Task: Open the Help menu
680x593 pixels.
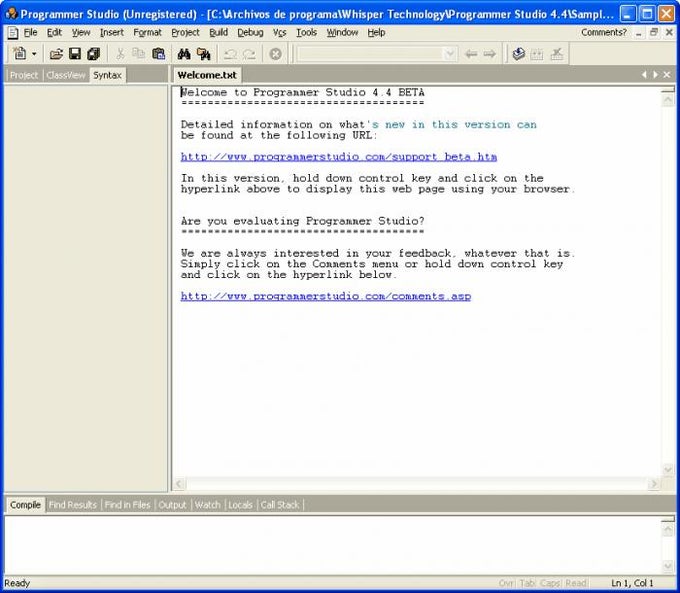Action: point(376,33)
